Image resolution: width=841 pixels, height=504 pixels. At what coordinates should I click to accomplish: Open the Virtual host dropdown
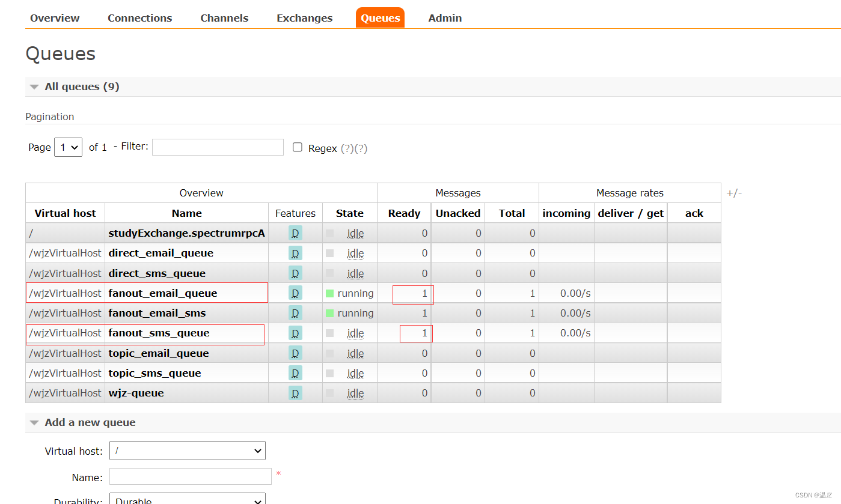(188, 451)
